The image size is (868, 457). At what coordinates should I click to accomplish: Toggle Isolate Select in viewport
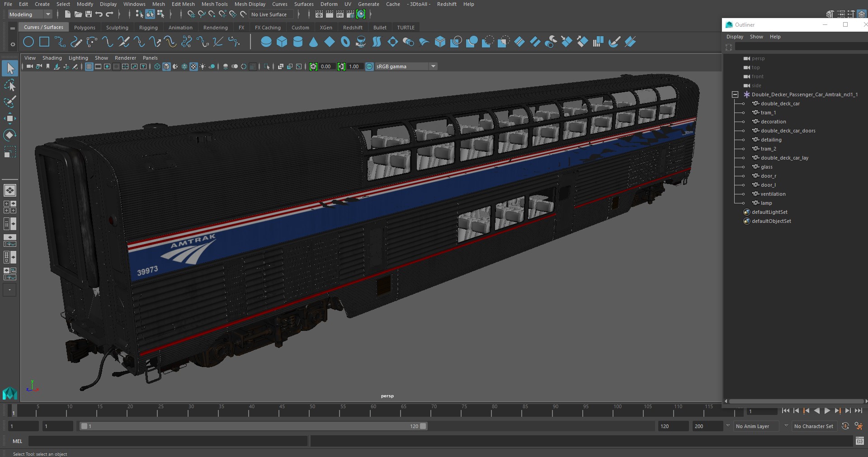pos(267,66)
